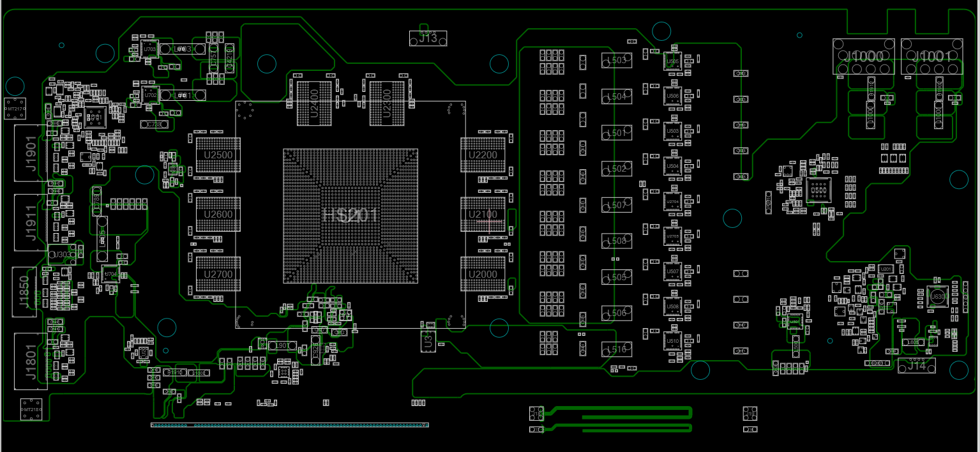Select memory chip U2500
This screenshot has width=980, height=452.
point(218,154)
